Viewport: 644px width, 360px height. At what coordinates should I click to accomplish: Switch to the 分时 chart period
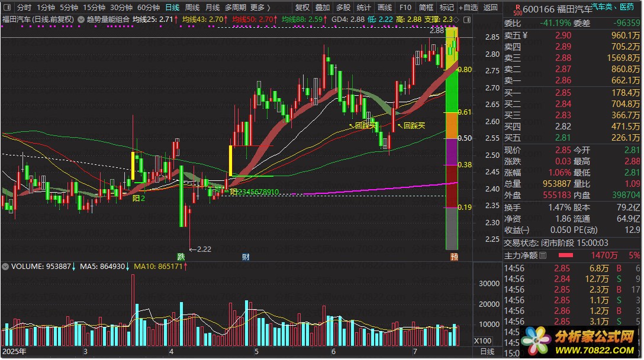[24, 7]
